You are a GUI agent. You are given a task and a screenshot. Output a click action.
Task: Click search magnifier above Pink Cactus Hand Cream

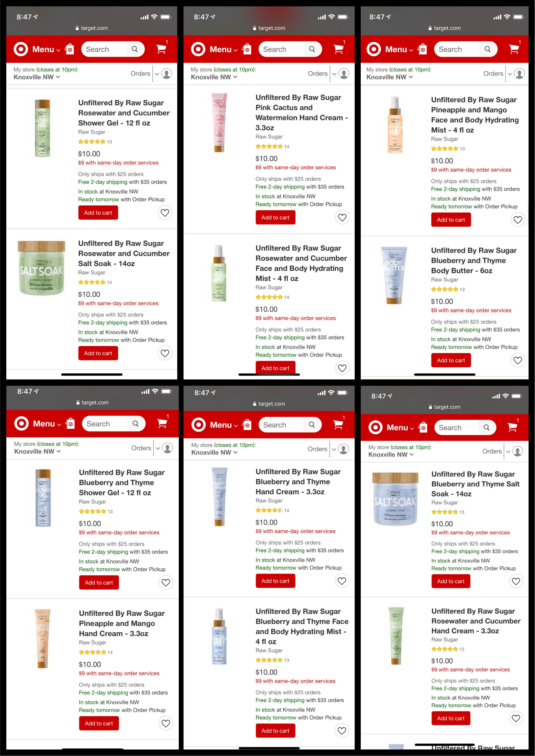312,49
